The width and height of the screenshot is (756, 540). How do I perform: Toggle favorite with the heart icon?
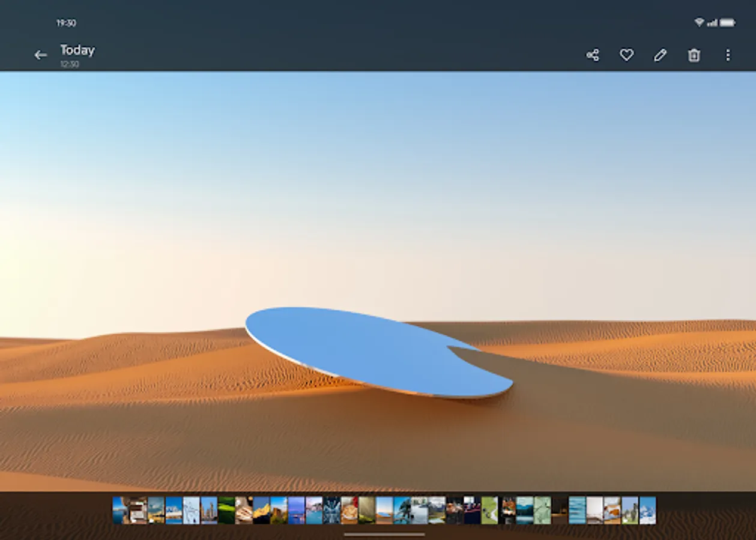(x=626, y=55)
